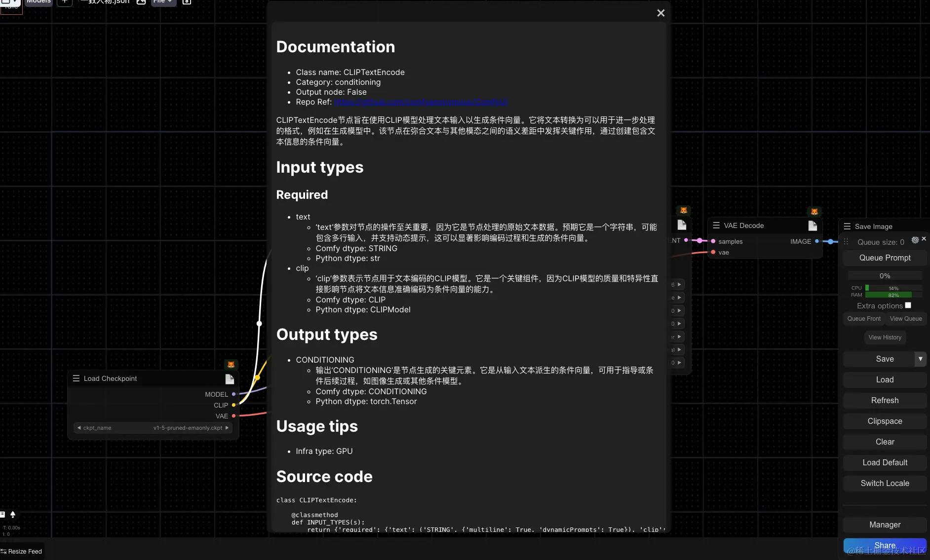Open ckpt_name v1-5-pruned-emaonly.ckpt selector
This screenshot has width=930, height=560.
coord(153,428)
